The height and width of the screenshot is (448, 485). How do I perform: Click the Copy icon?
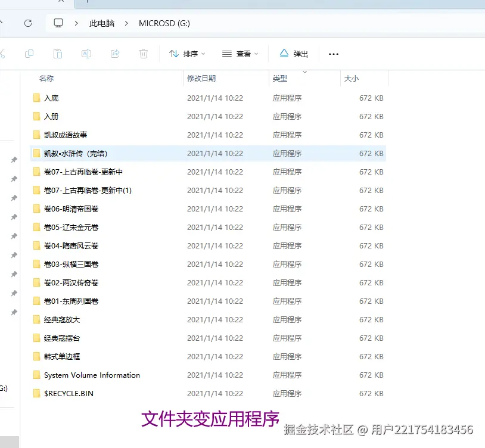29,53
